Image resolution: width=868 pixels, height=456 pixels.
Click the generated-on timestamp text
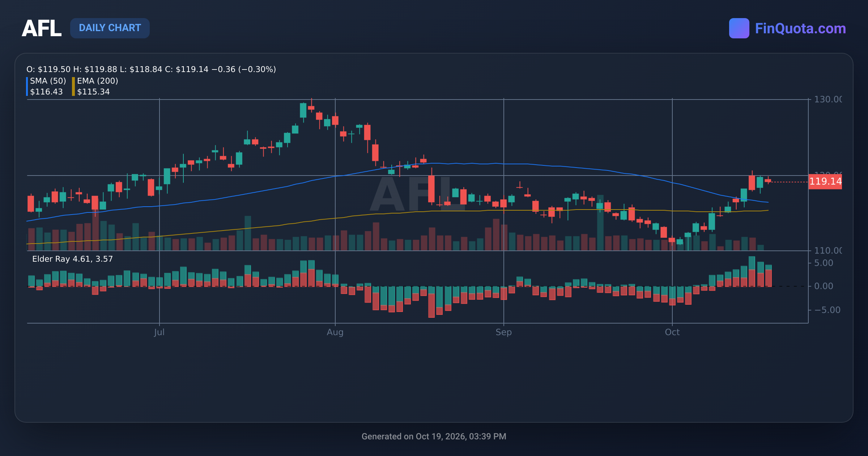(434, 436)
